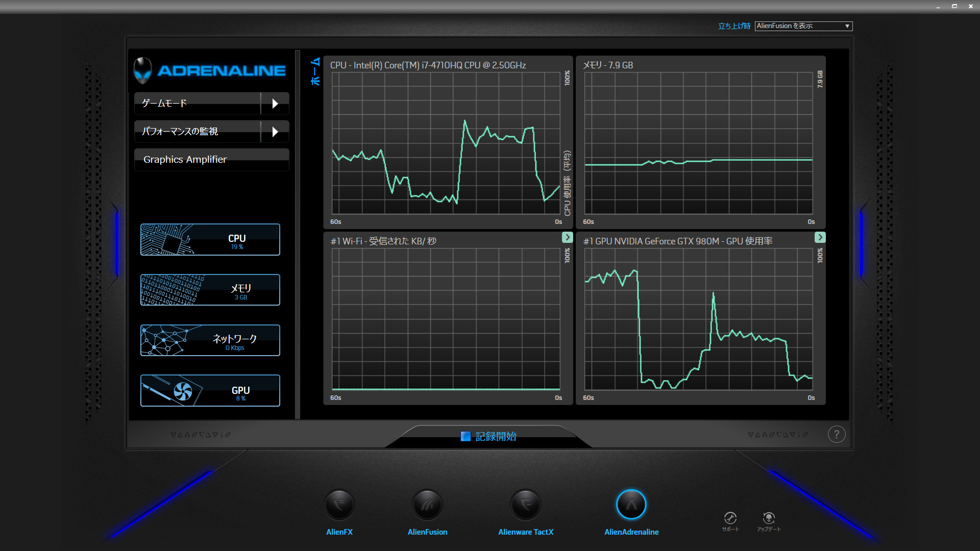Start recording with 記録開始 button
980x551 pixels.
pyautogui.click(x=489, y=436)
